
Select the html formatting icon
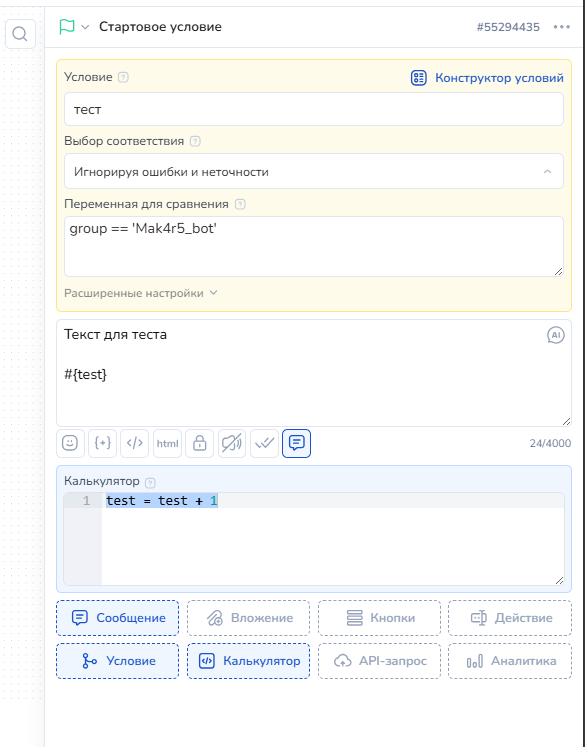tap(167, 443)
